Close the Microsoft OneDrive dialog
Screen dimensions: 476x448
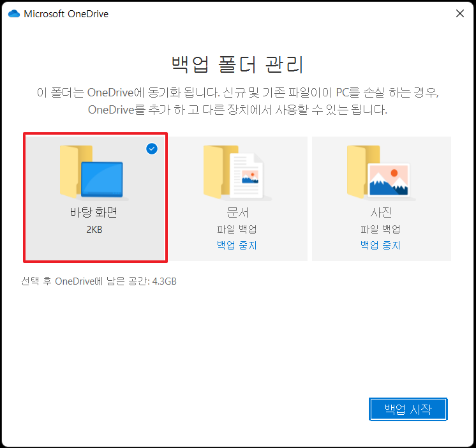coord(460,13)
